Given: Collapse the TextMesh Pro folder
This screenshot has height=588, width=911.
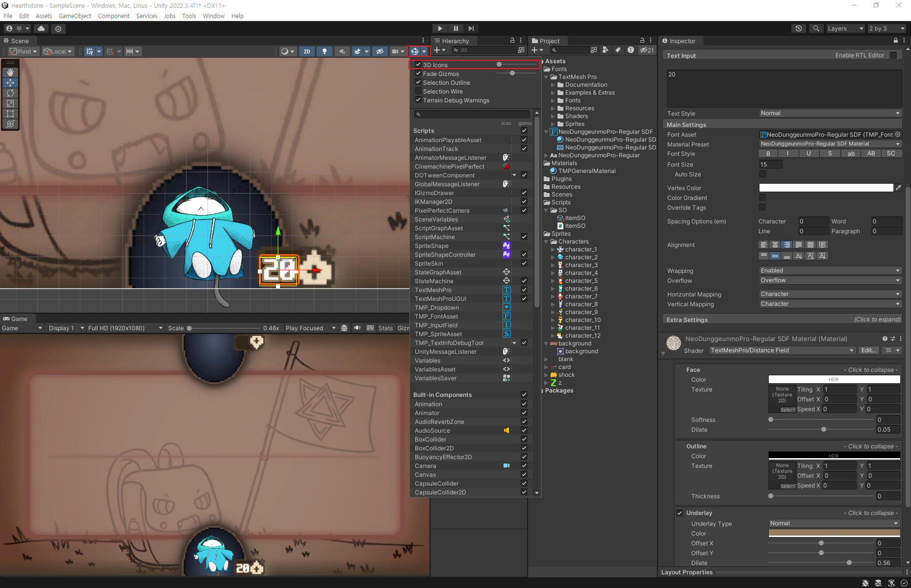Looking at the screenshot, I should [x=546, y=77].
